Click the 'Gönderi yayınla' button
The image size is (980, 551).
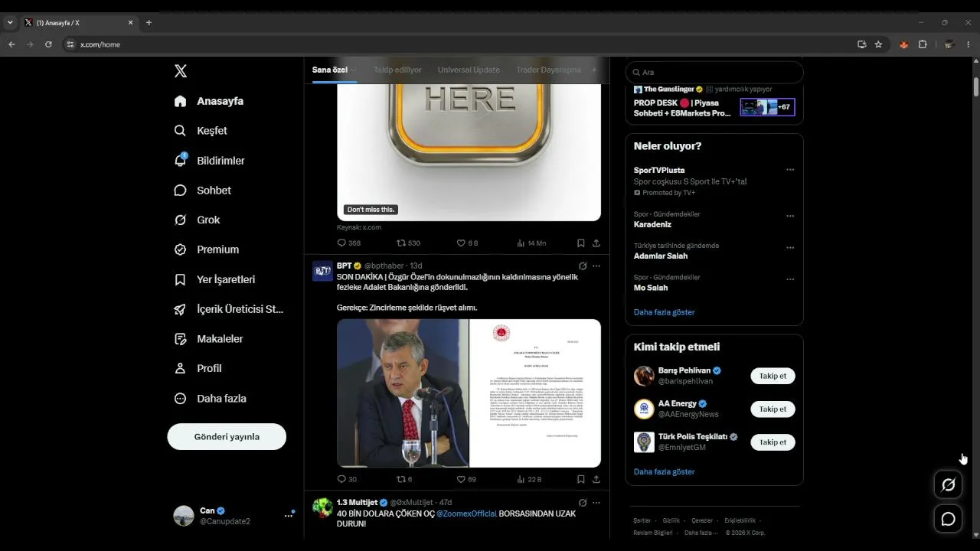pos(227,436)
